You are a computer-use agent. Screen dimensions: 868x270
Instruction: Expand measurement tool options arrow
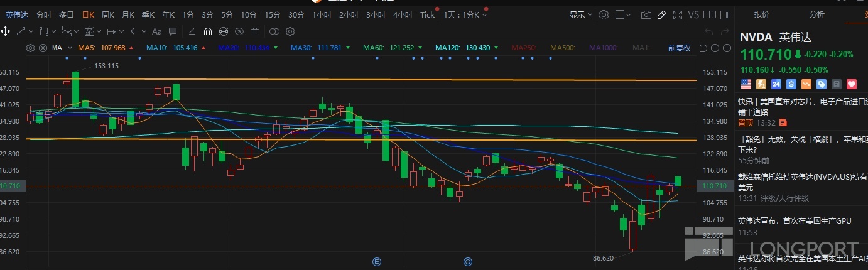coord(99,31)
